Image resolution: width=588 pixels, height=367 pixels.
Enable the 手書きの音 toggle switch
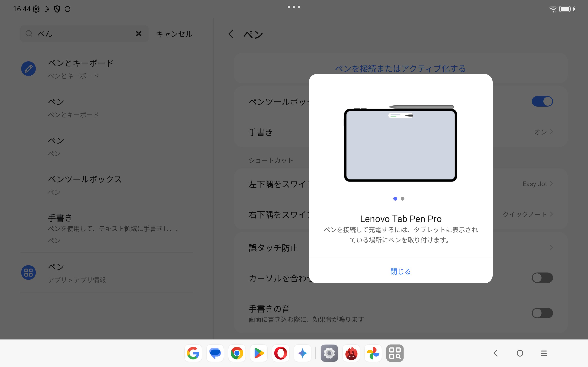(x=542, y=313)
